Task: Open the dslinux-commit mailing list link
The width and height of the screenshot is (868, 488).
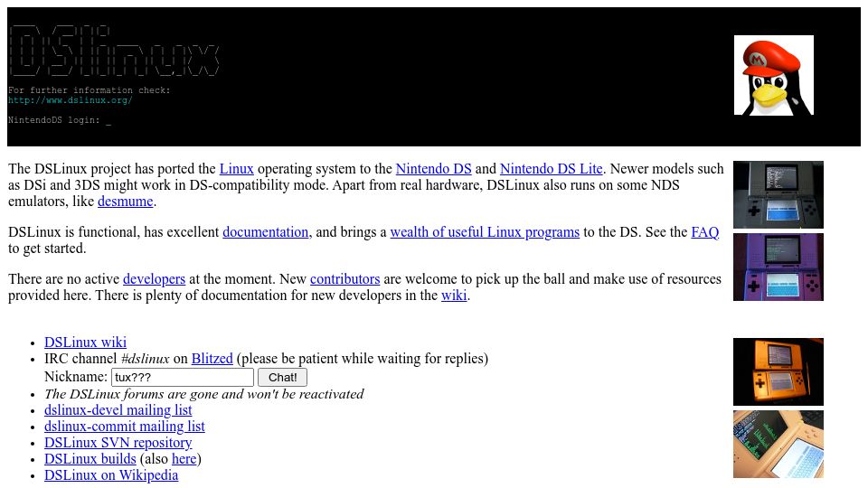Action: pos(125,427)
